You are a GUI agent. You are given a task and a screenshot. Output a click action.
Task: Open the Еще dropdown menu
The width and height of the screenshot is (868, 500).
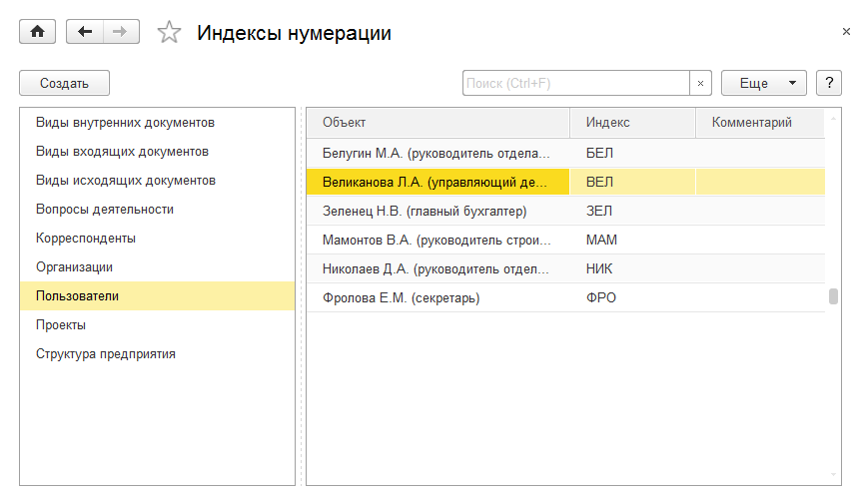pos(763,84)
